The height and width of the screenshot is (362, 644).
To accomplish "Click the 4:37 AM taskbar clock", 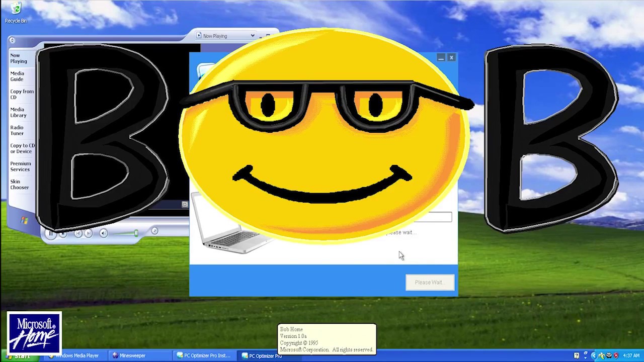I will [631, 356].
